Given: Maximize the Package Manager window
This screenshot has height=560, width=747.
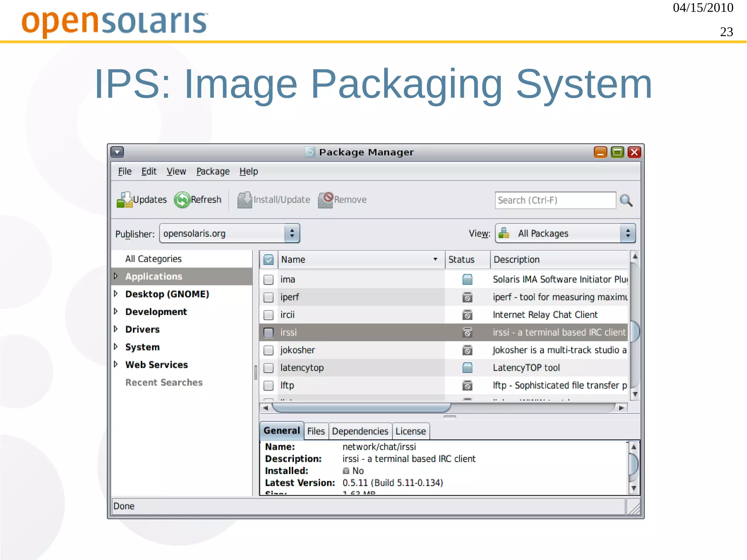Looking at the screenshot, I should [617, 152].
